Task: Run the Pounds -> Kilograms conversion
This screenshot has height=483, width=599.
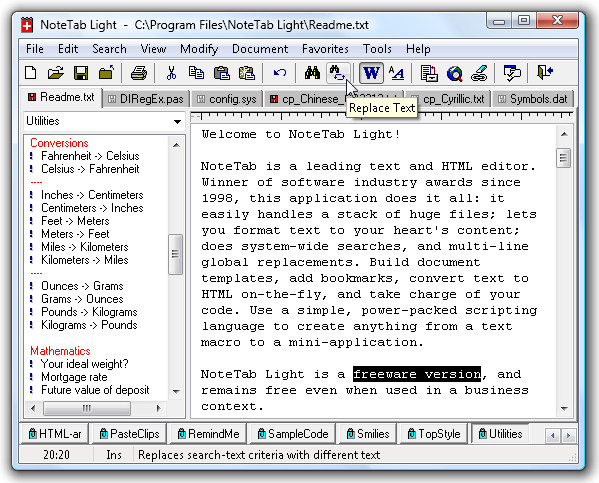Action: point(89,312)
